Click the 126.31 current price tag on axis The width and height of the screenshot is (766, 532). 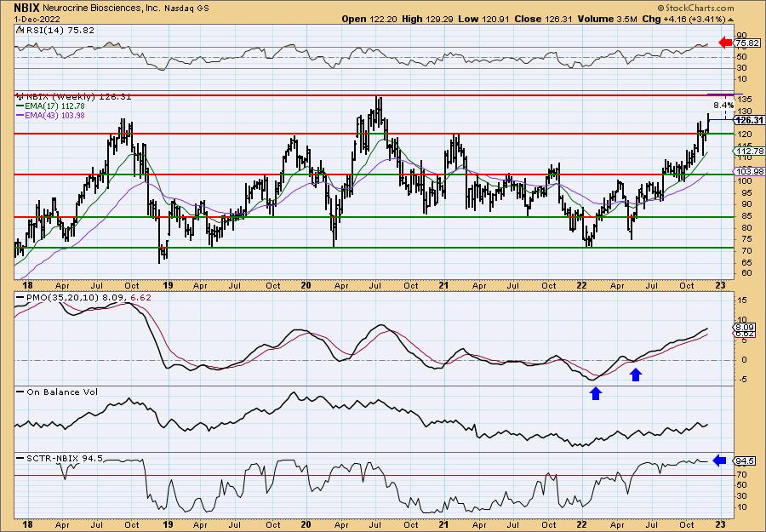(x=749, y=120)
